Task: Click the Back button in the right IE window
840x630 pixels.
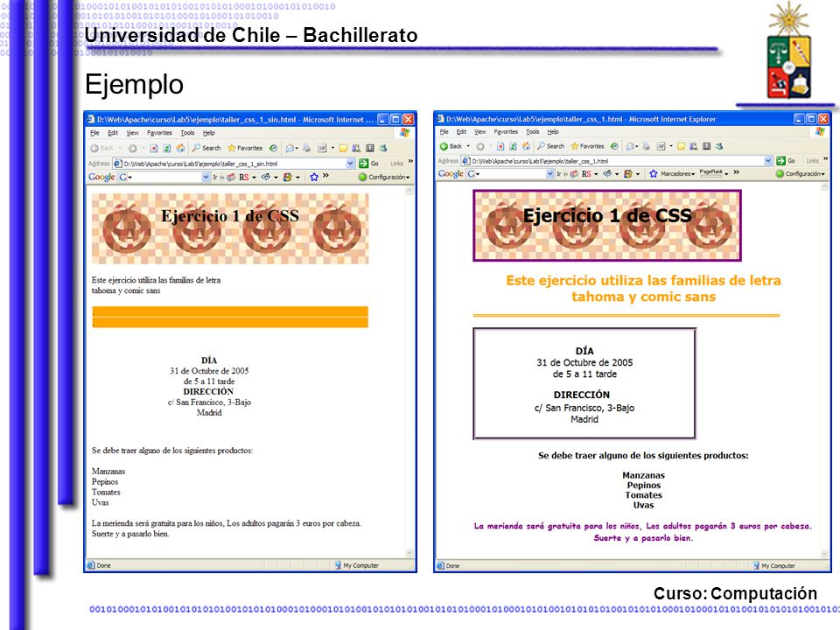Action: point(451,146)
